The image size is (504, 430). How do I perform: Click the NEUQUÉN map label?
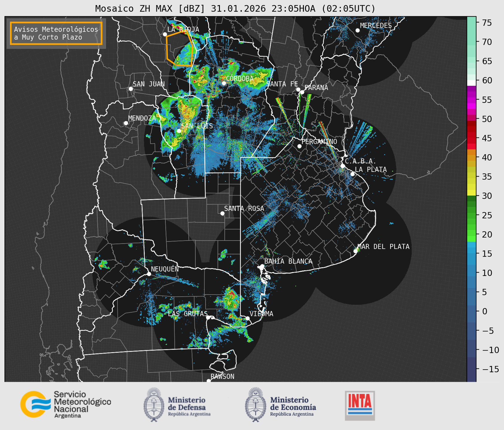pos(165,269)
